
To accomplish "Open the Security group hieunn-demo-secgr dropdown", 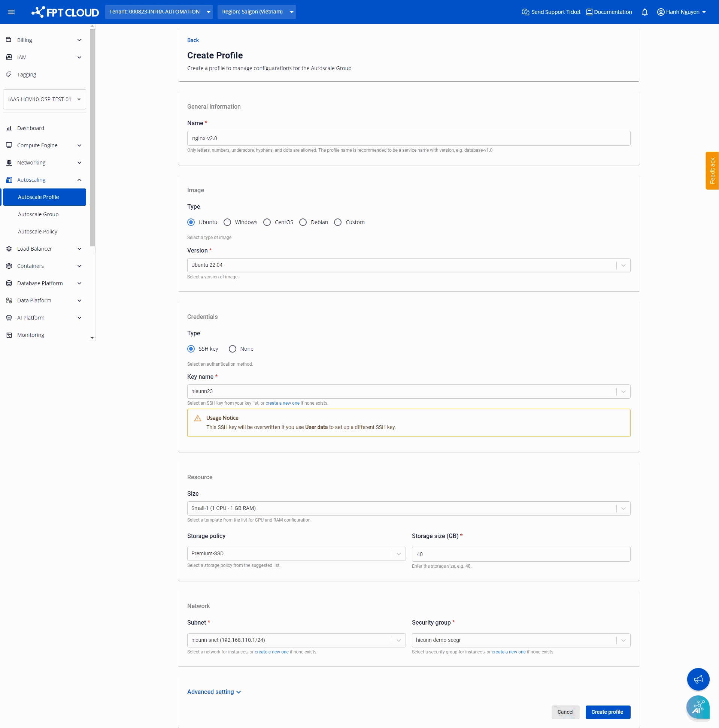I will click(521, 640).
